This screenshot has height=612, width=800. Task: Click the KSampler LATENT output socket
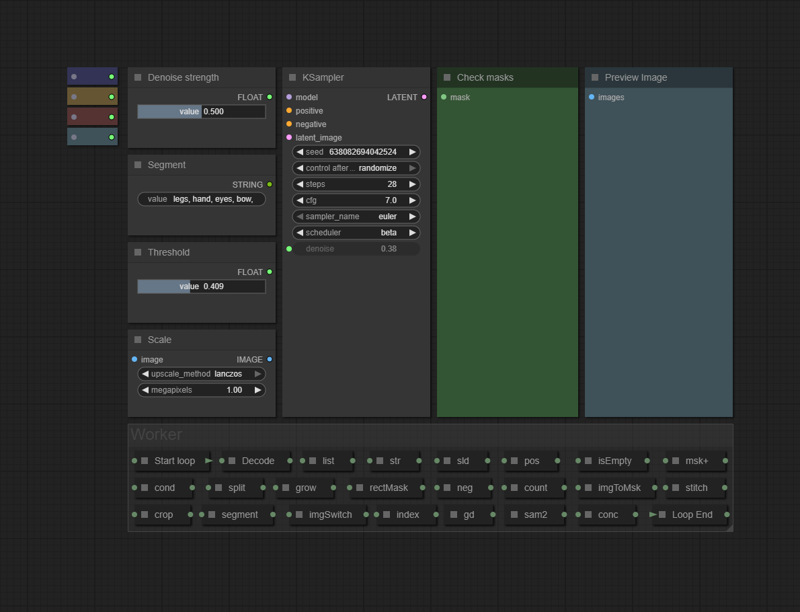pyautogui.click(x=424, y=97)
